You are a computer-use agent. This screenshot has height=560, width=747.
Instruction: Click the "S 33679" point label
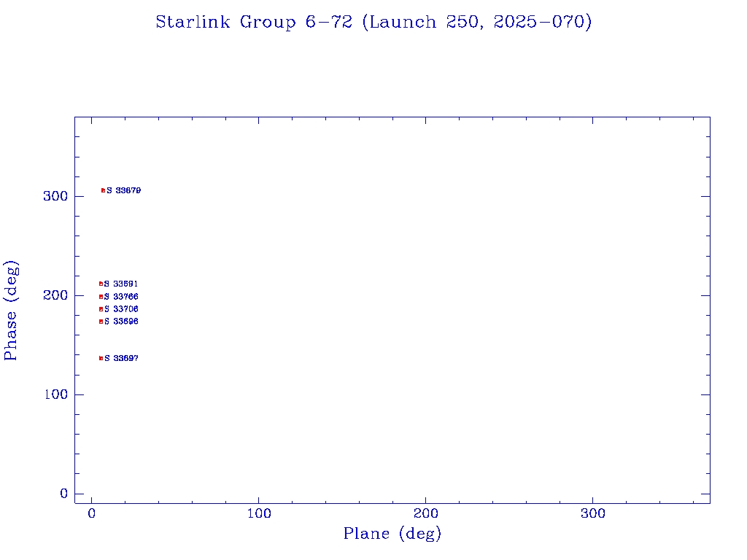pyautogui.click(x=124, y=190)
